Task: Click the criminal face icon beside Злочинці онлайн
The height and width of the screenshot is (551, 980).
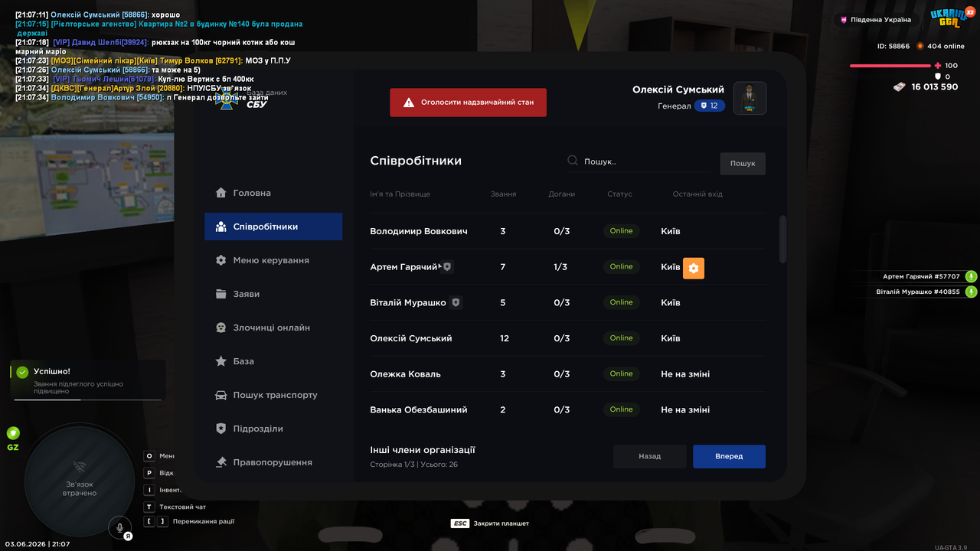Action: (221, 328)
